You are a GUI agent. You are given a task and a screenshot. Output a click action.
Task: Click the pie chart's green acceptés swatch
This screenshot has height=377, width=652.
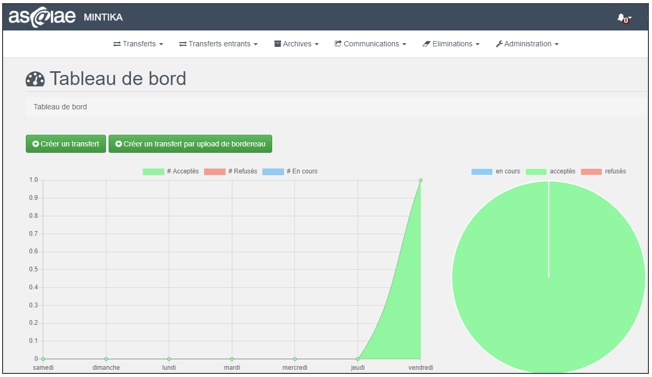click(x=536, y=172)
